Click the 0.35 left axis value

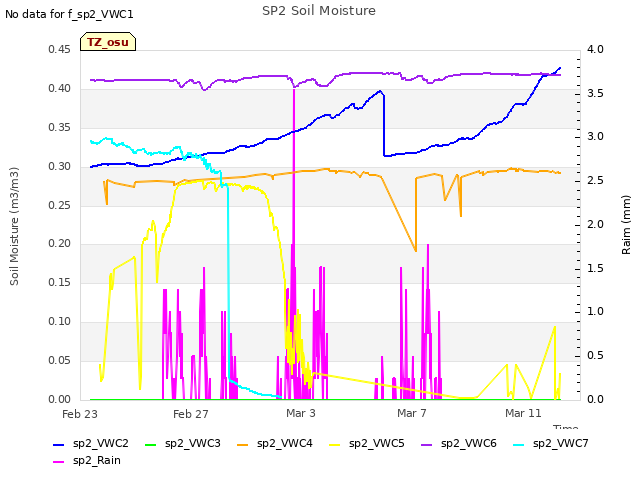[60, 127]
